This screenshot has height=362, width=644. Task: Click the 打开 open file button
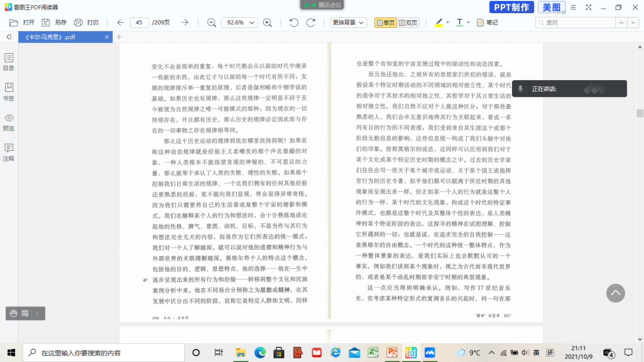22,22
